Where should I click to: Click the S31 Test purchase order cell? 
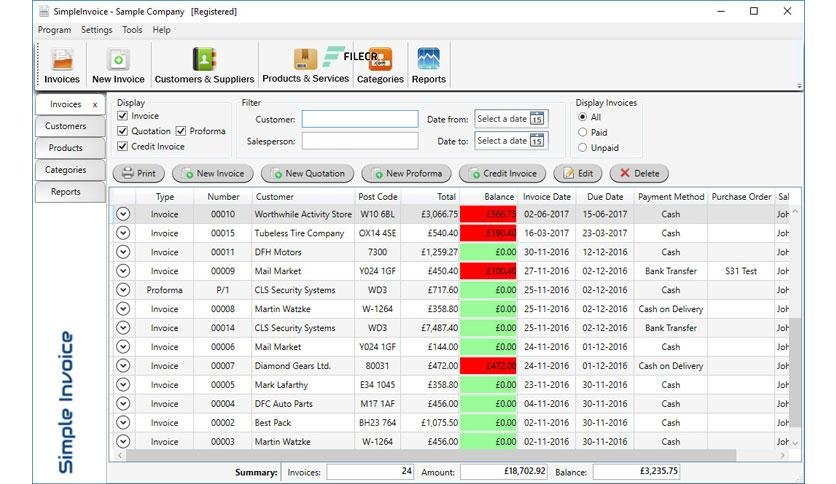coord(741,271)
